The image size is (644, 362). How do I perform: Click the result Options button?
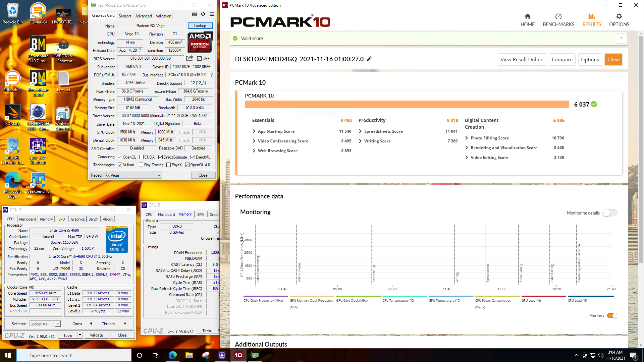(x=590, y=59)
